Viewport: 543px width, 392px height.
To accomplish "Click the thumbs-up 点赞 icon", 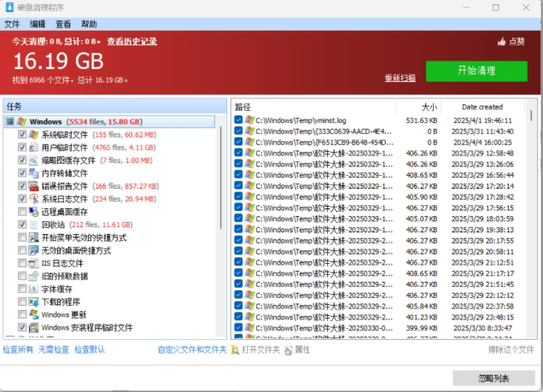I will tap(501, 42).
